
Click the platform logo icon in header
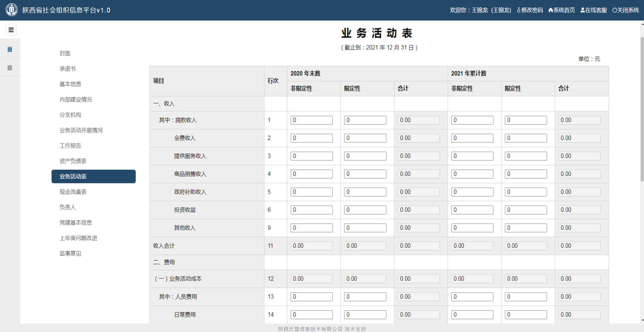coord(11,10)
